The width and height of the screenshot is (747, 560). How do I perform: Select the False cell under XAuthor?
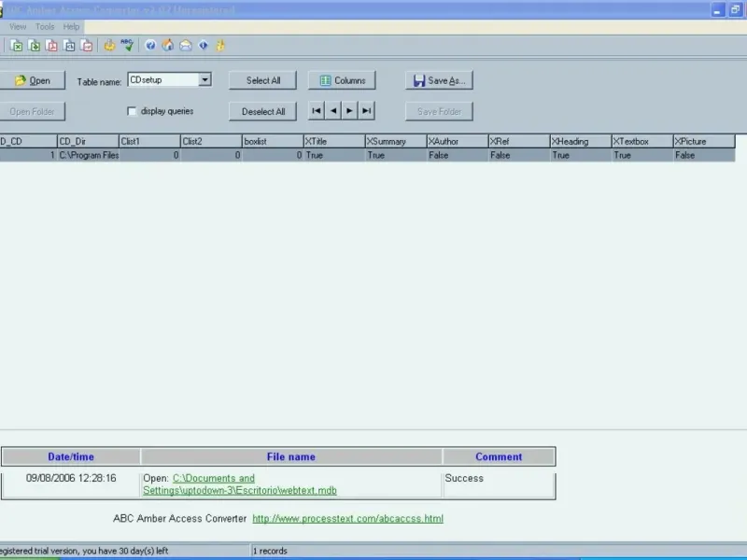pyautogui.click(x=458, y=155)
